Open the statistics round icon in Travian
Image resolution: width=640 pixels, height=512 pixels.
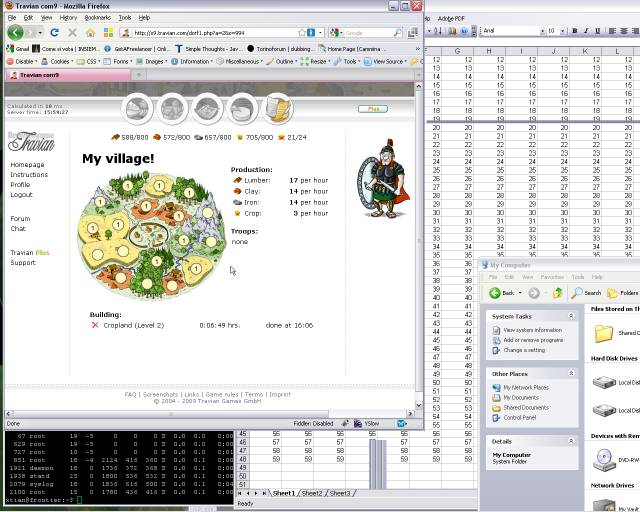tap(242, 109)
